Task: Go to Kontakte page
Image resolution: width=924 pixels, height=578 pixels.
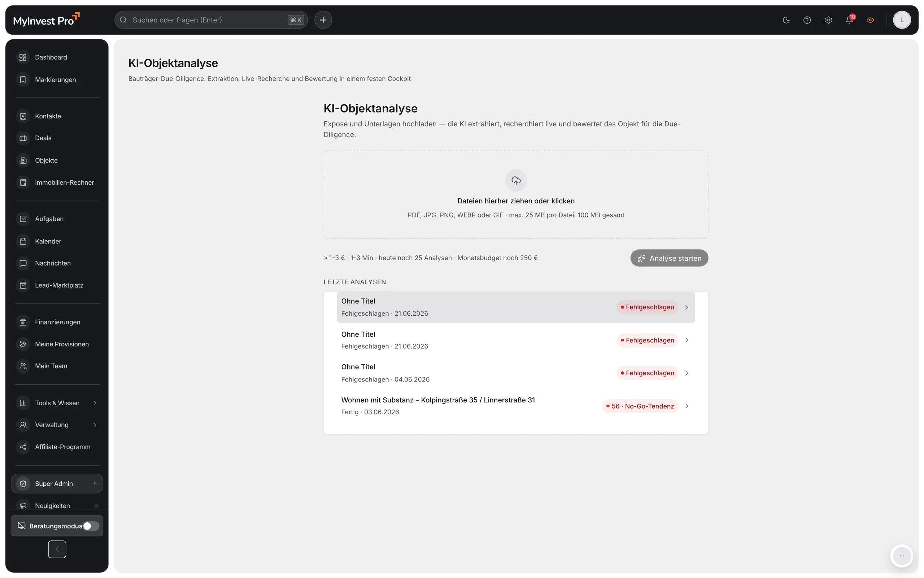Action: point(57,116)
